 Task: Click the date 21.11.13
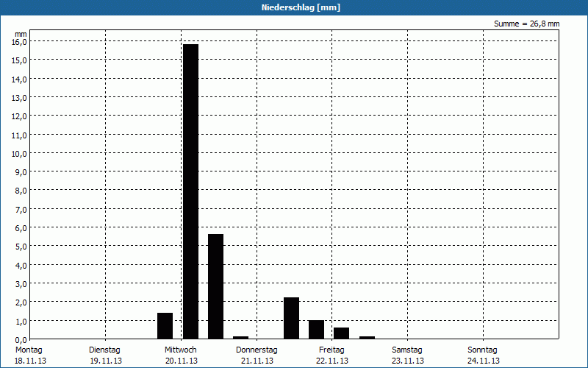click(257, 361)
